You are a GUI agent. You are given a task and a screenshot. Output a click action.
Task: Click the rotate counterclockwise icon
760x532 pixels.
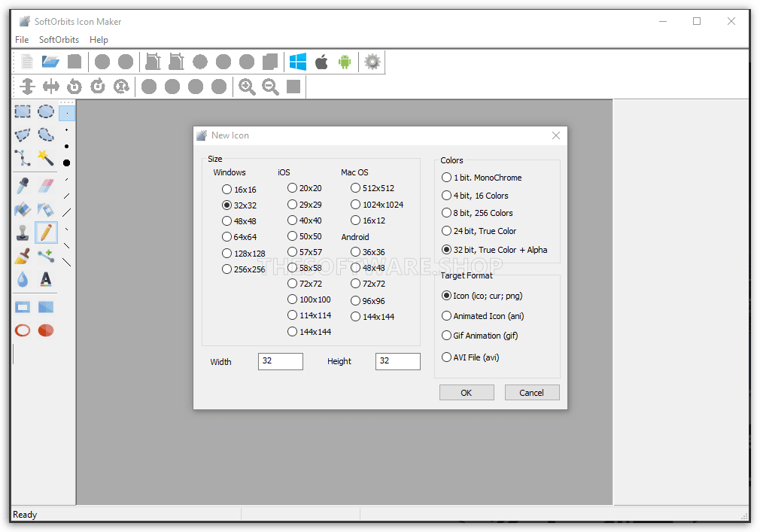[x=74, y=87]
